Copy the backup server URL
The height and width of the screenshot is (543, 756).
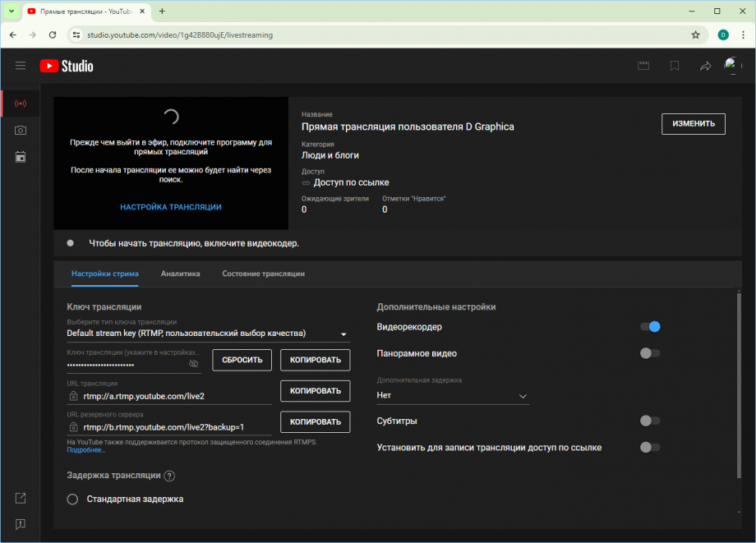pyautogui.click(x=316, y=421)
